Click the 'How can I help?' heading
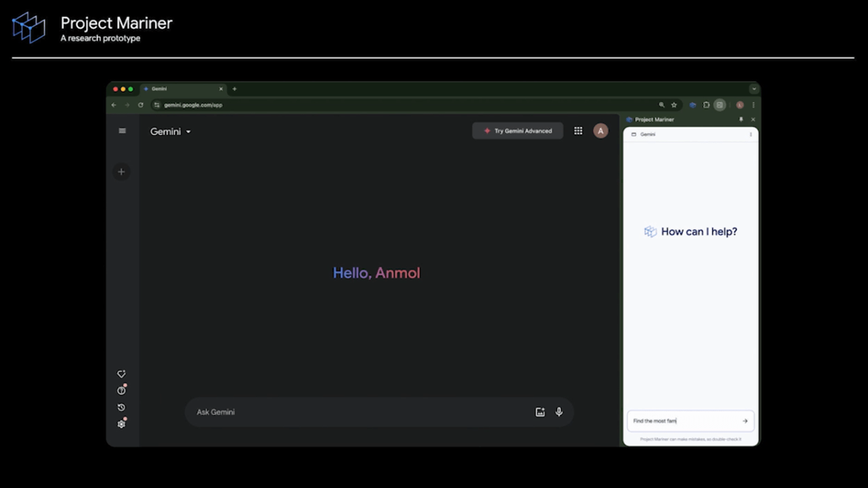The height and width of the screenshot is (488, 868). coord(699,232)
